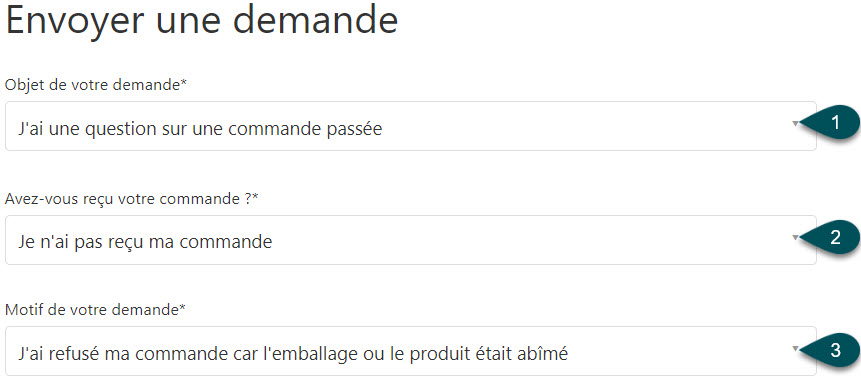
Task: Click the numbered callout badge 2
Action: point(832,237)
